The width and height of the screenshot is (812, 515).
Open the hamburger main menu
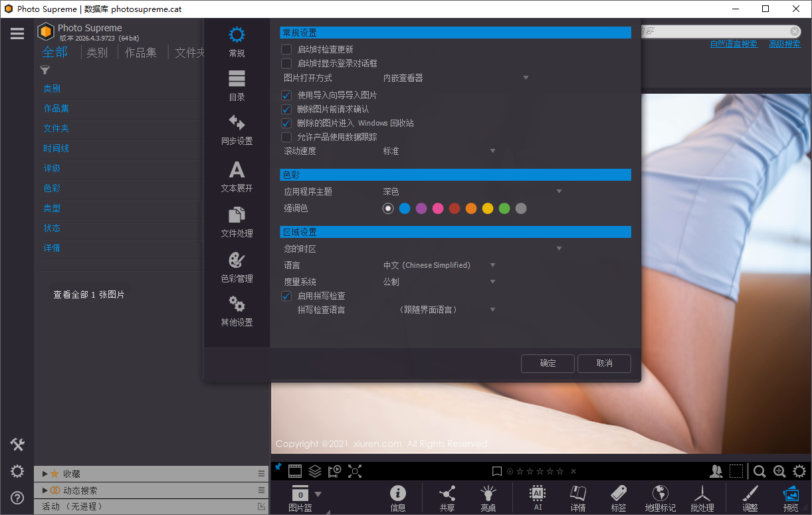tap(17, 33)
